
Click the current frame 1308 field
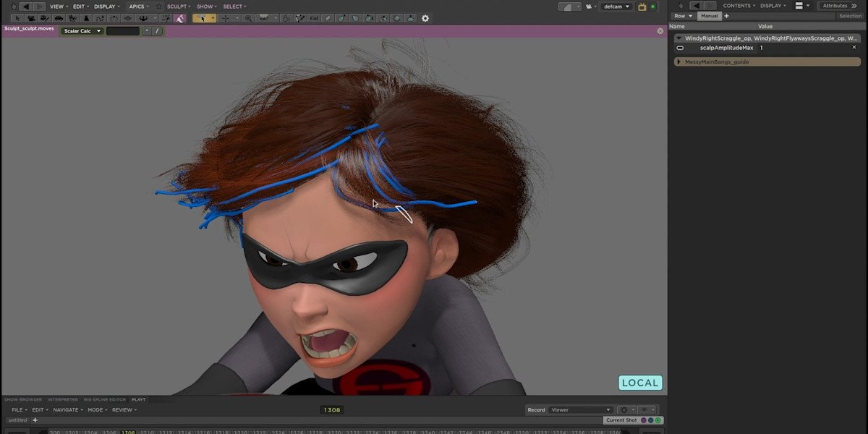coord(332,410)
